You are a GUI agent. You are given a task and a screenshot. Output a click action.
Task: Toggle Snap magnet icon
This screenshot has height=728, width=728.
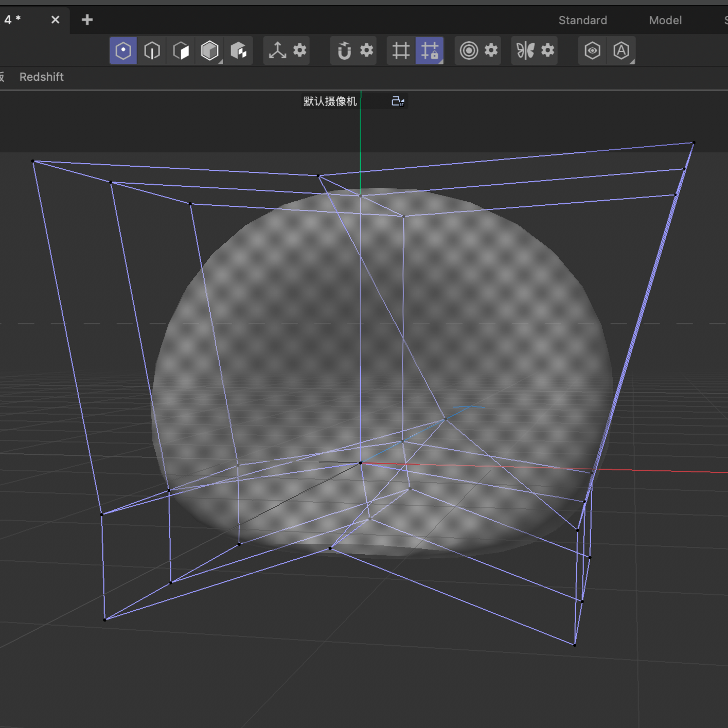click(x=344, y=50)
